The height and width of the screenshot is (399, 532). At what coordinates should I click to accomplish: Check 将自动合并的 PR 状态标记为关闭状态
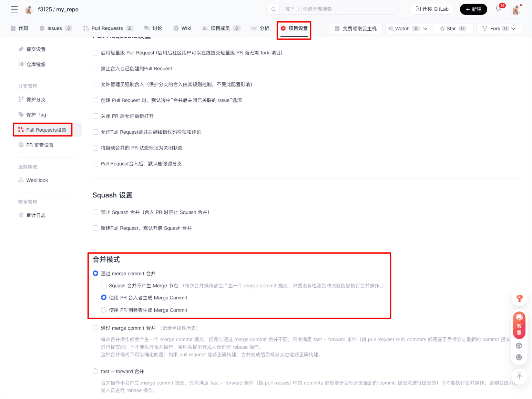(x=95, y=148)
